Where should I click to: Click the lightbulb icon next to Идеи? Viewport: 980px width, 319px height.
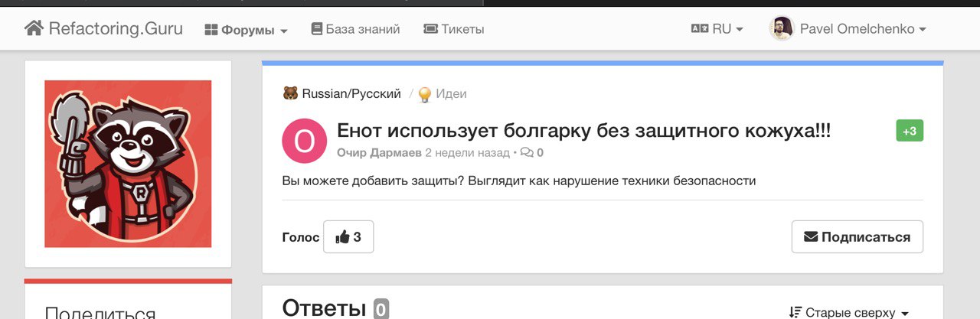424,94
